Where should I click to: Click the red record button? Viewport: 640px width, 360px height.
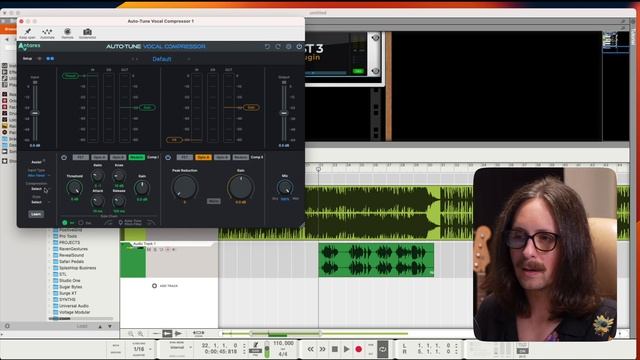click(358, 349)
